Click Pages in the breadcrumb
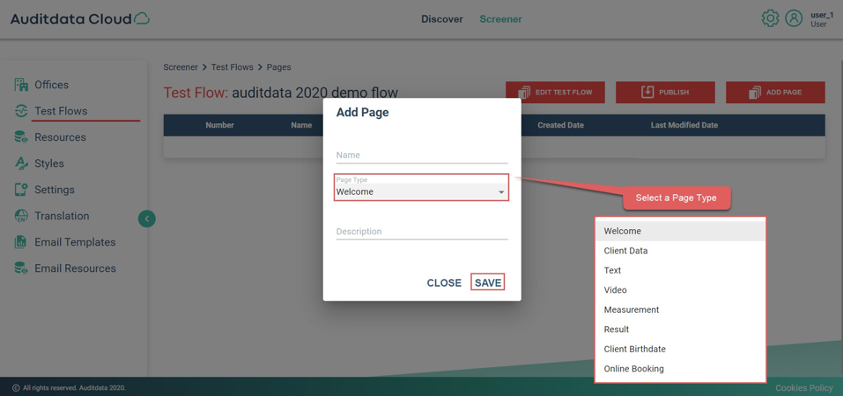This screenshot has width=843, height=397. point(279,67)
